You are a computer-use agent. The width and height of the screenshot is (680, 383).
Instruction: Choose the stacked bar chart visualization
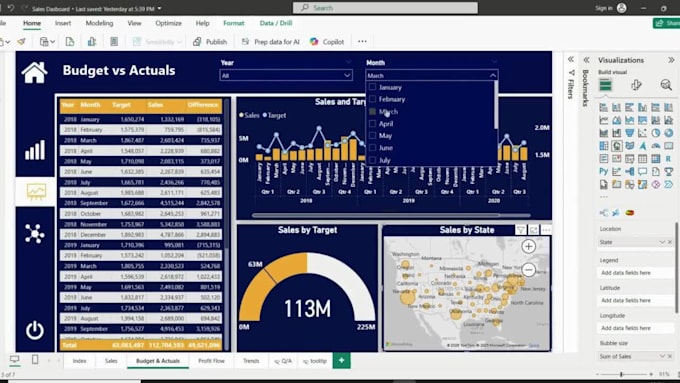604,107
